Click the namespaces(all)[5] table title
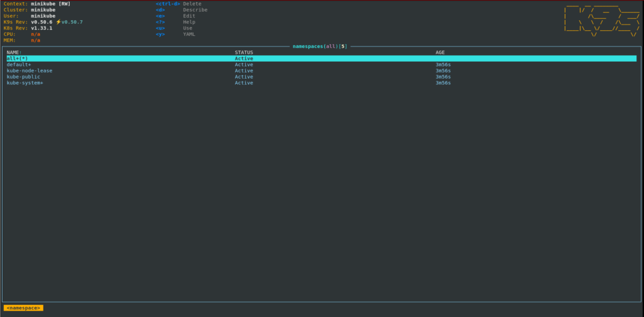 [319, 47]
